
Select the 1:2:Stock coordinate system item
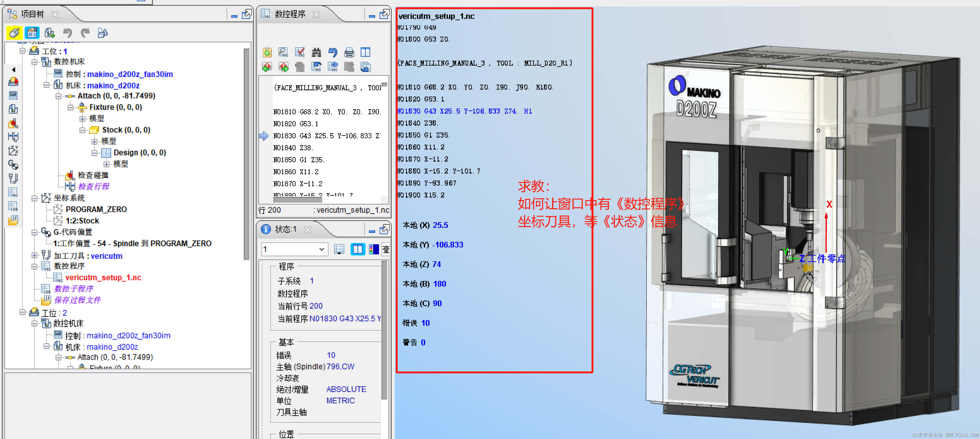(x=82, y=221)
